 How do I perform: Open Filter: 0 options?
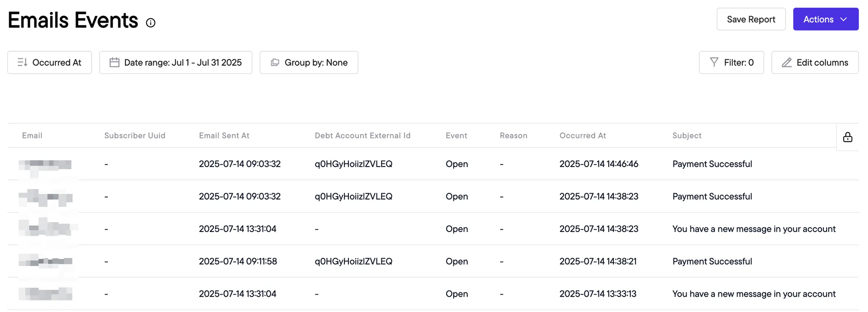[x=731, y=62]
